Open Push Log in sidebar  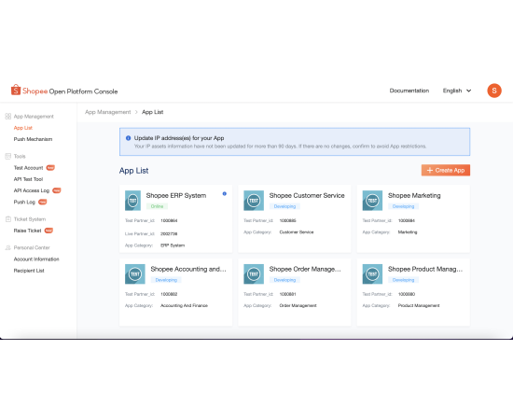[x=24, y=202]
